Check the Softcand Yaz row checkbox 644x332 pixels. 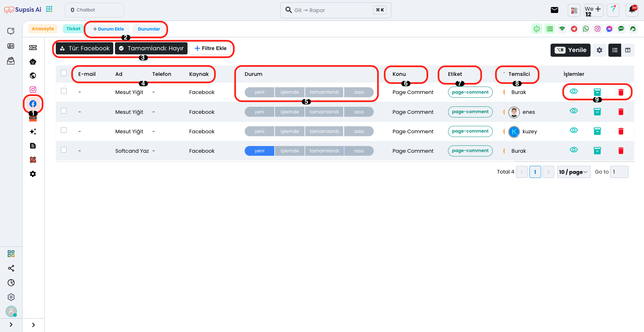(64, 150)
